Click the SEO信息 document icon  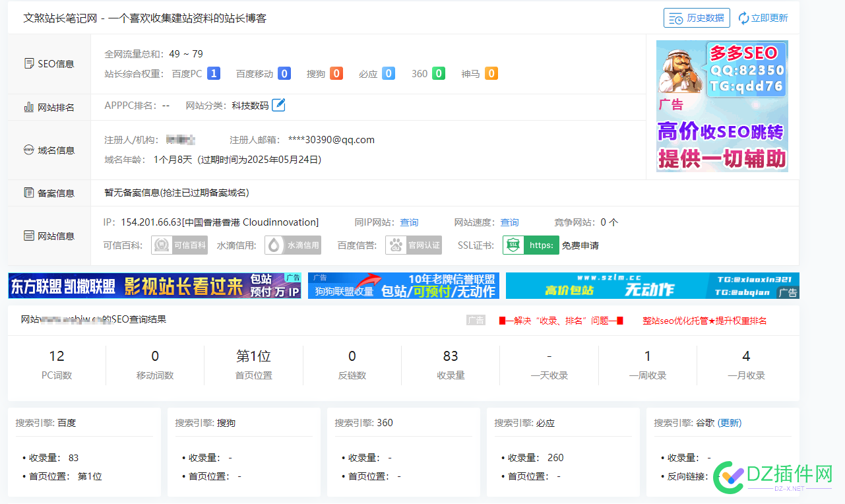pyautogui.click(x=29, y=64)
